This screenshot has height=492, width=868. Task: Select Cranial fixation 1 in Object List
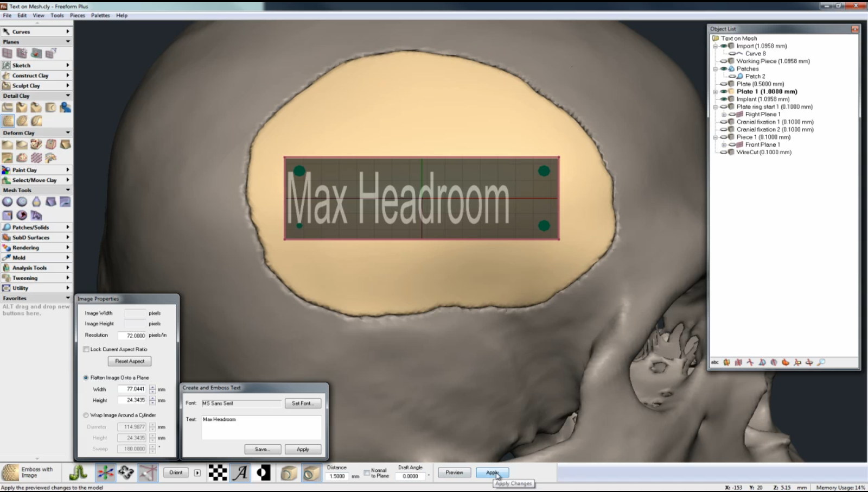coord(775,122)
